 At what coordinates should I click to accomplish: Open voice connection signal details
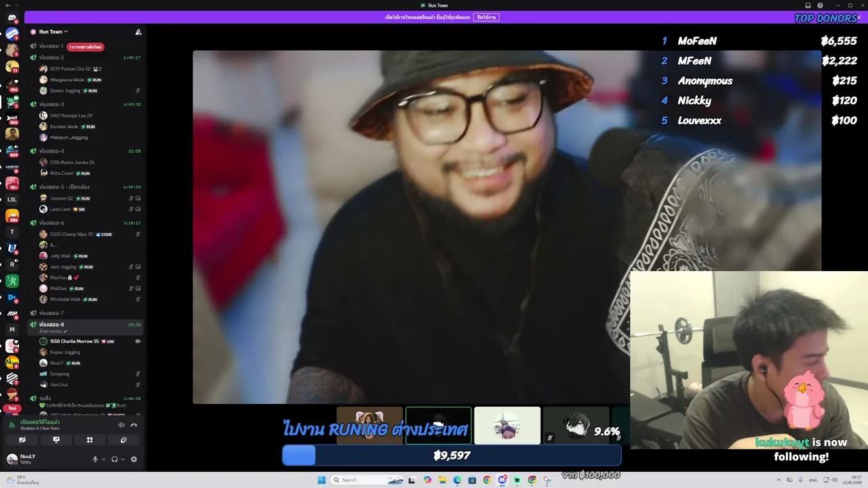[12, 425]
